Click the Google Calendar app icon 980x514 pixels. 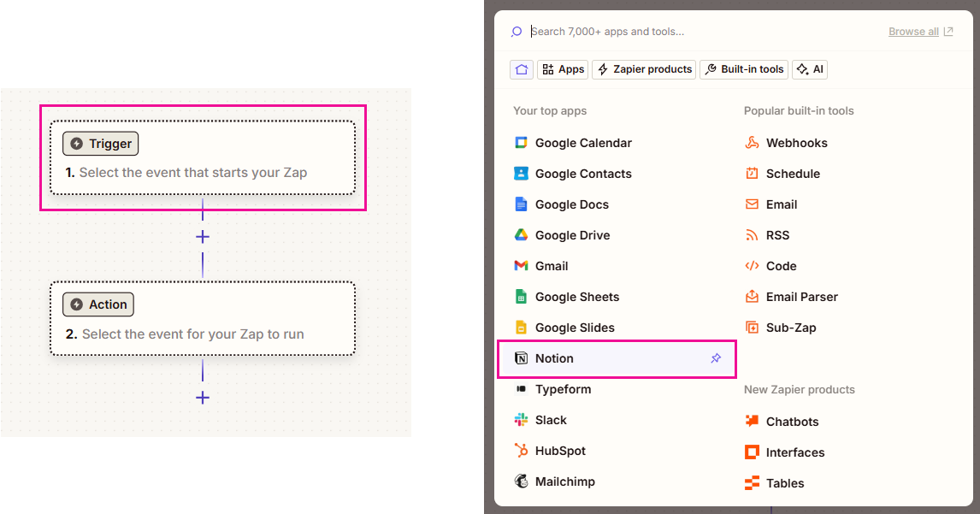pyautogui.click(x=521, y=143)
